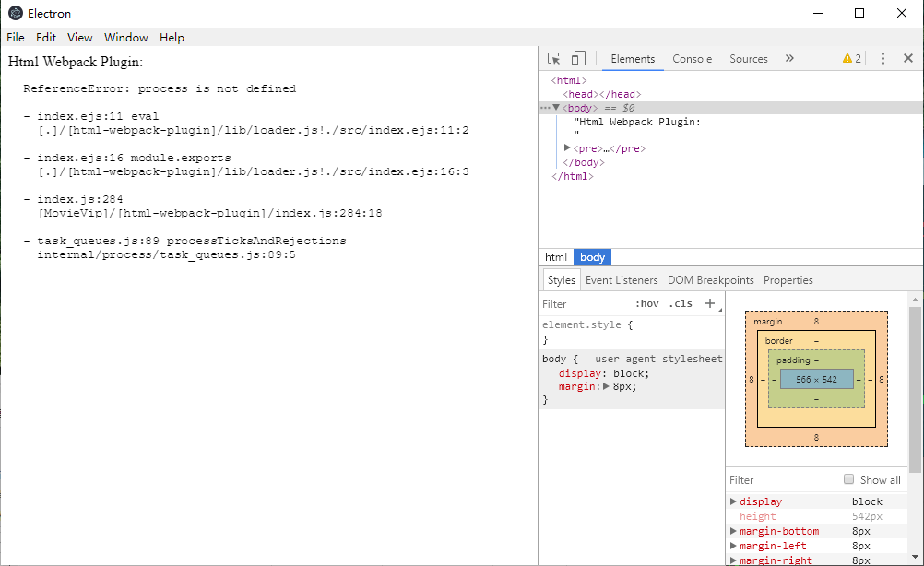Toggle the :hov element state button
This screenshot has height=566, width=924.
[x=647, y=303]
